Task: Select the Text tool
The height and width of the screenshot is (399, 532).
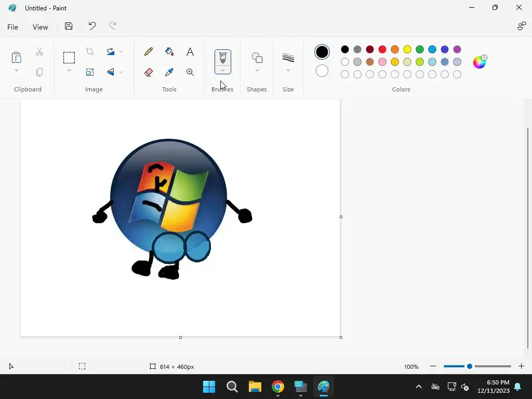Action: (190, 51)
